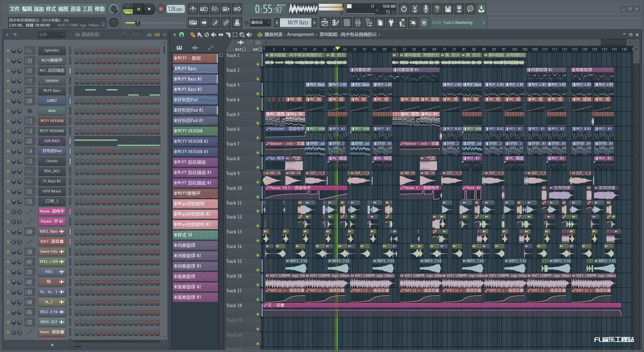Open the 帮助 menu
The image size is (644, 352).
[x=99, y=9]
